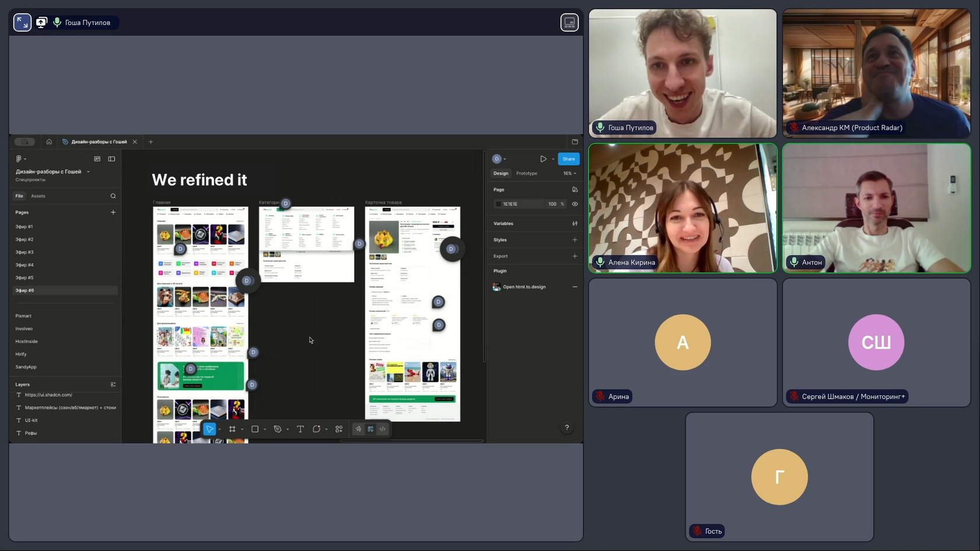This screenshot has height=551, width=980.
Task: Open the Actions components tool
Action: click(x=339, y=429)
